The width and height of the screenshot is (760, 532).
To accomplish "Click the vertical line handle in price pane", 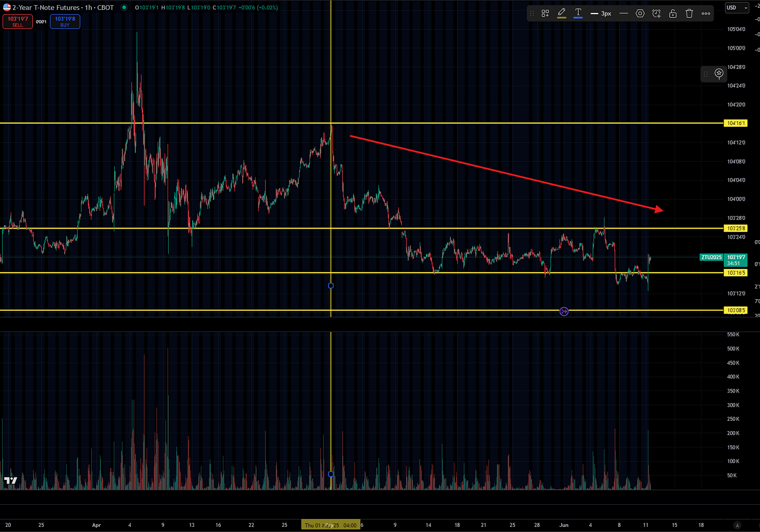I will point(330,286).
